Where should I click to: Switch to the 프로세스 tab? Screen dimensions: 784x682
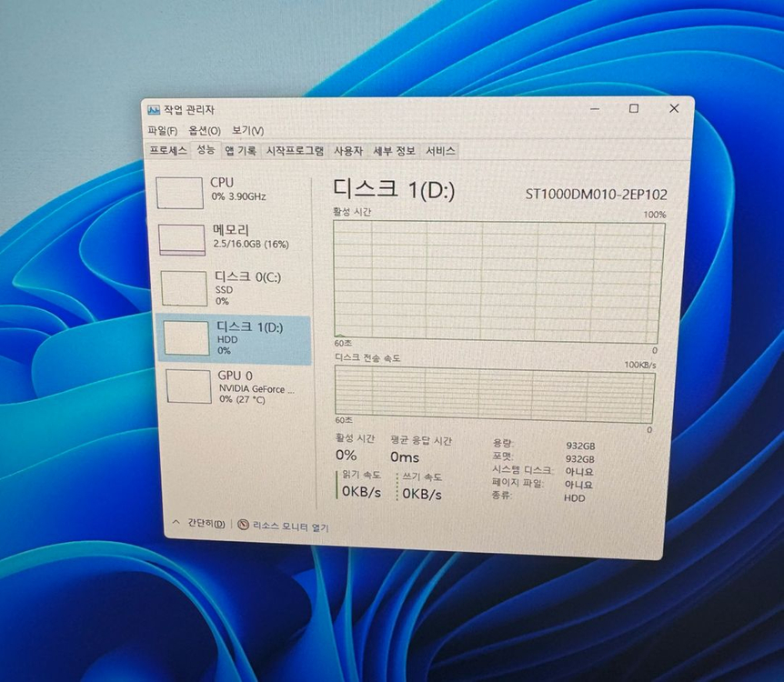[169, 151]
